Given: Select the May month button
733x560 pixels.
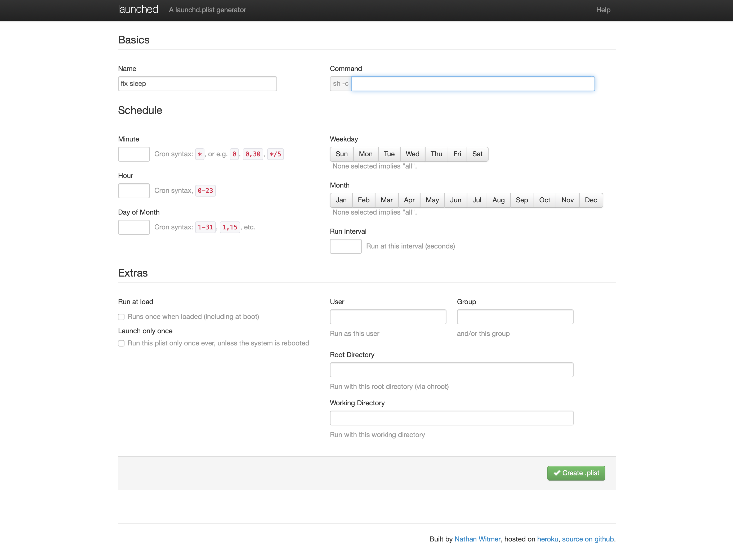Looking at the screenshot, I should tap(432, 200).
